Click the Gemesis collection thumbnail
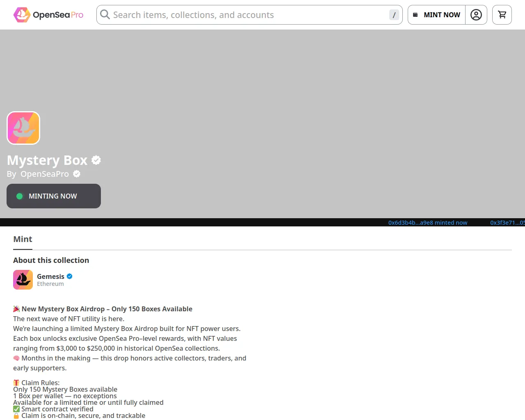Viewport: 525px width, 420px height. coord(23,279)
